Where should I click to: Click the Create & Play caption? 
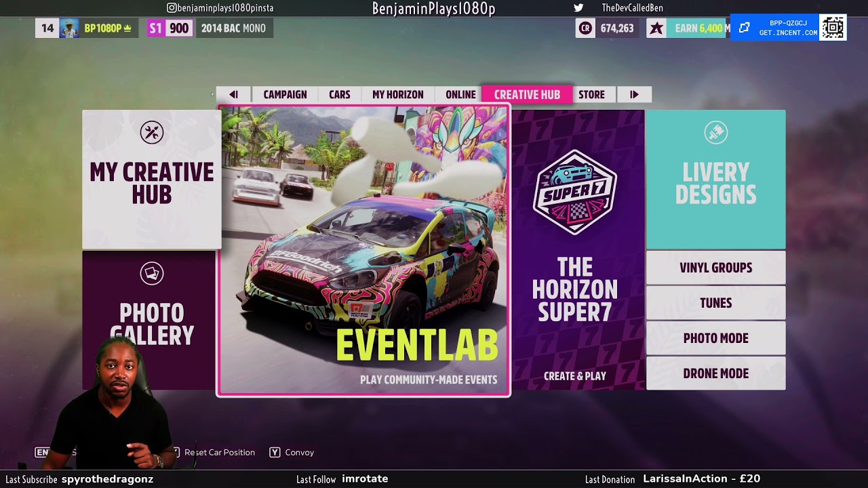(575, 376)
